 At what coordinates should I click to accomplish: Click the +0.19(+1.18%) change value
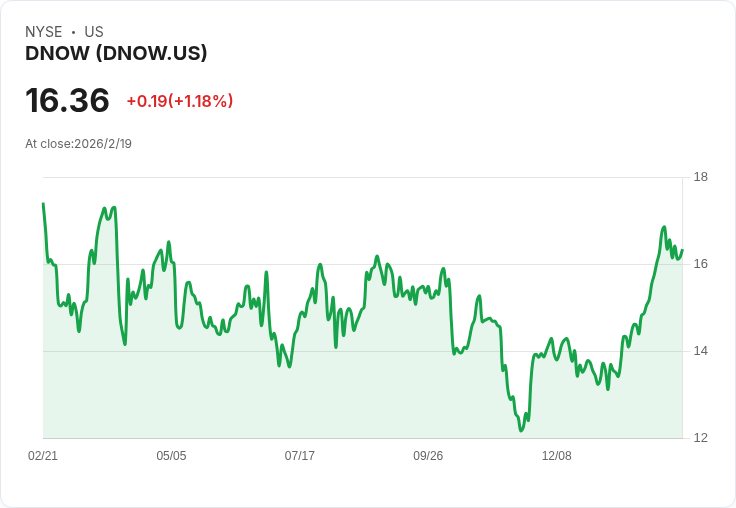[180, 101]
